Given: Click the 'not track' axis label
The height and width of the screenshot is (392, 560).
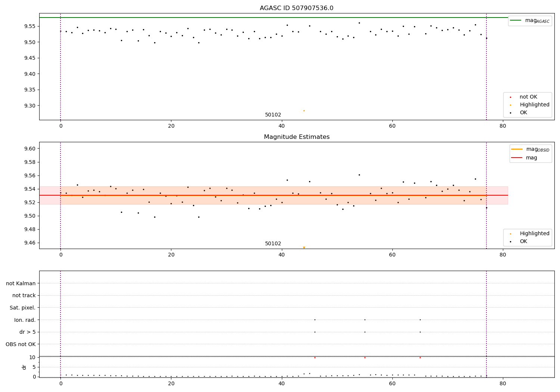Looking at the screenshot, I should 24,296.
